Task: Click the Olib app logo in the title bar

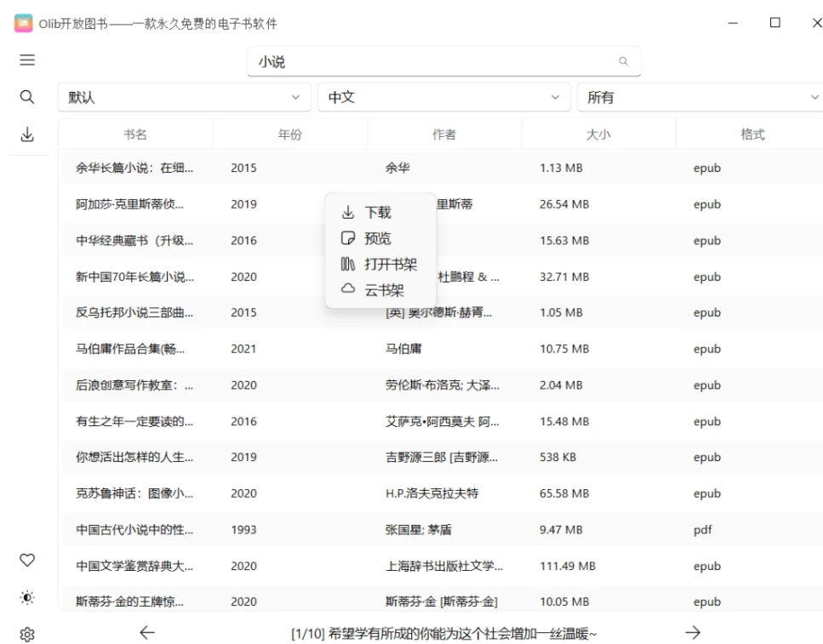Action: (23, 23)
